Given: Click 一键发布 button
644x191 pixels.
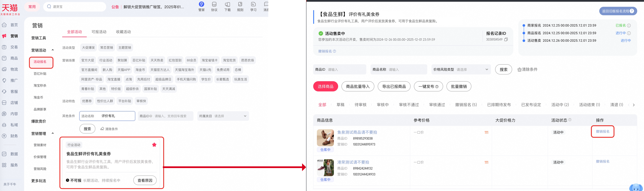Looking at the screenshot, I should click(428, 86).
